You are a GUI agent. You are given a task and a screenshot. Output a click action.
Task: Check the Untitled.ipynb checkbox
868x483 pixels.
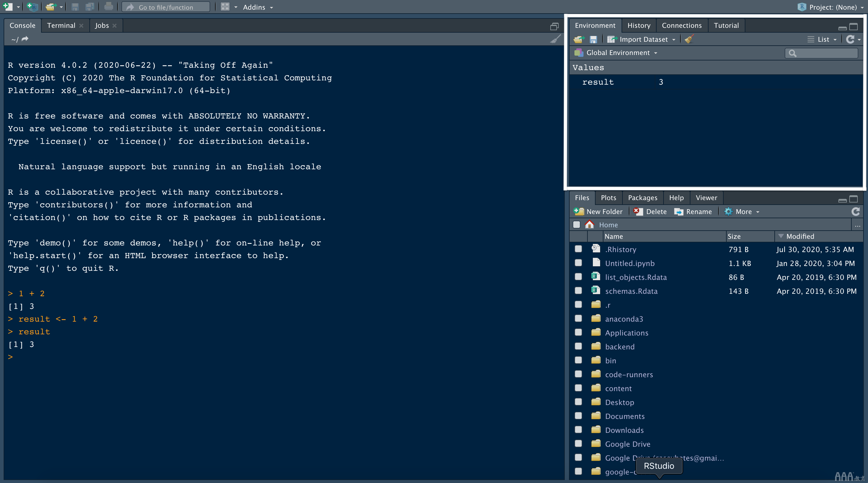tap(578, 263)
